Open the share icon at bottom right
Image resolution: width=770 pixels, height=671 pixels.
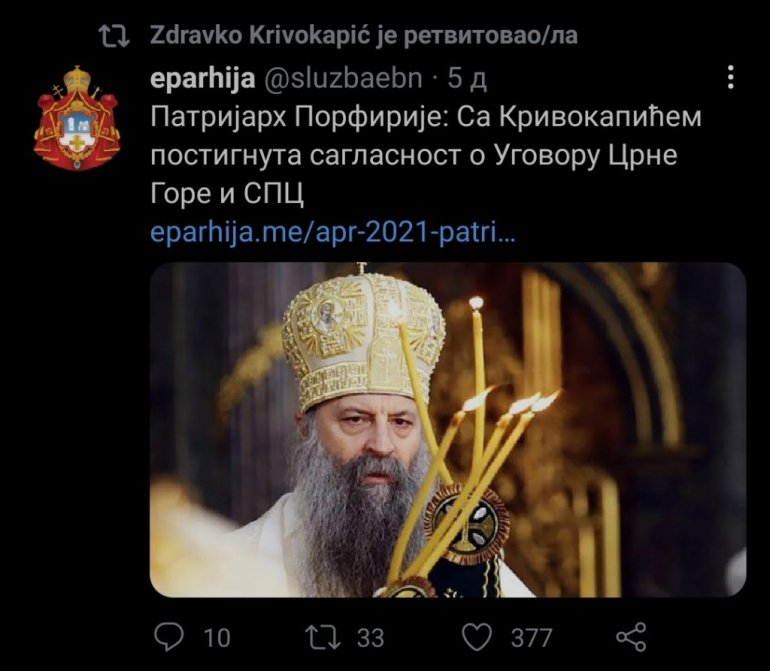pos(631,637)
